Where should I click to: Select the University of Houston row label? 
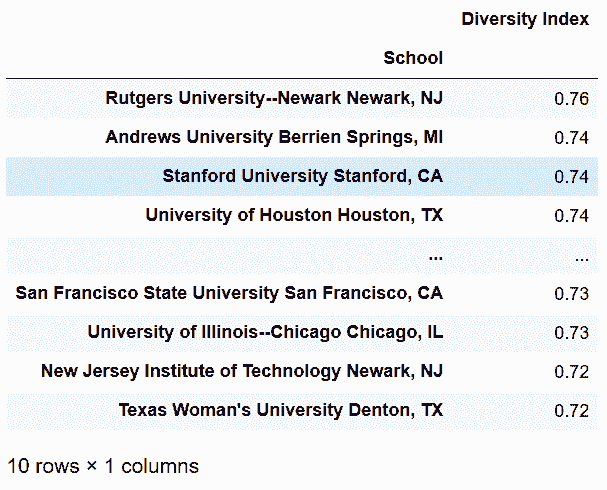(x=294, y=216)
